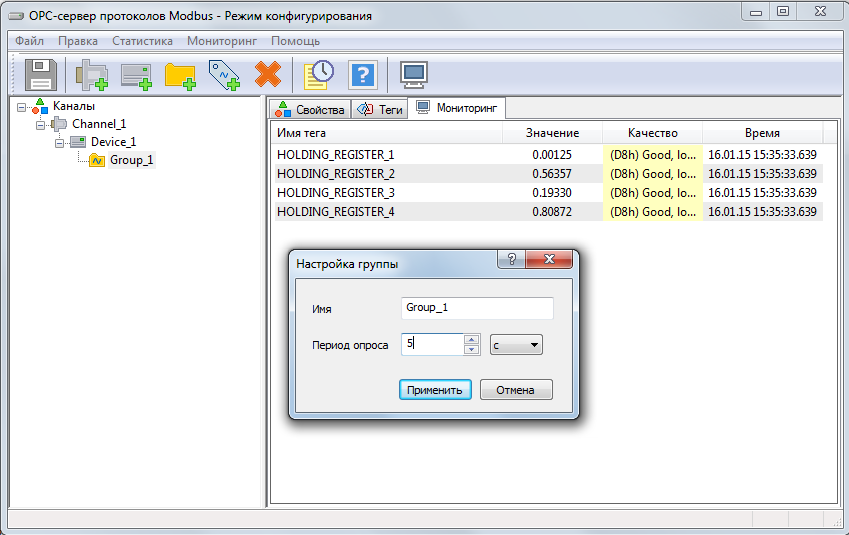849x535 pixels.
Task: Click the Значение column header
Action: pos(552,133)
